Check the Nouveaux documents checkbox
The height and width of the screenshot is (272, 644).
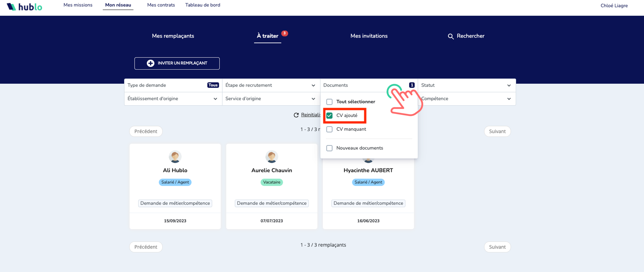(329, 148)
